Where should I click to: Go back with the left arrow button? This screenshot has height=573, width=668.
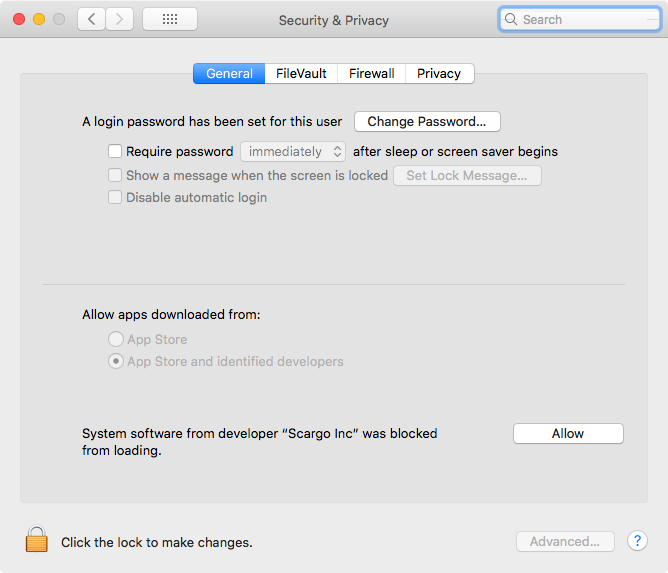coord(92,19)
